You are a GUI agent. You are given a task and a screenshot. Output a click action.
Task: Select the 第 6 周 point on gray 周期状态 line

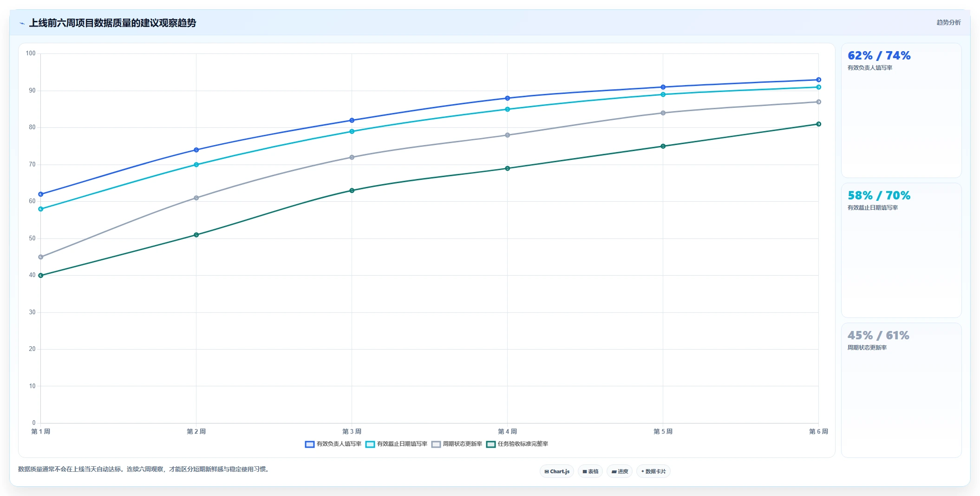point(818,102)
